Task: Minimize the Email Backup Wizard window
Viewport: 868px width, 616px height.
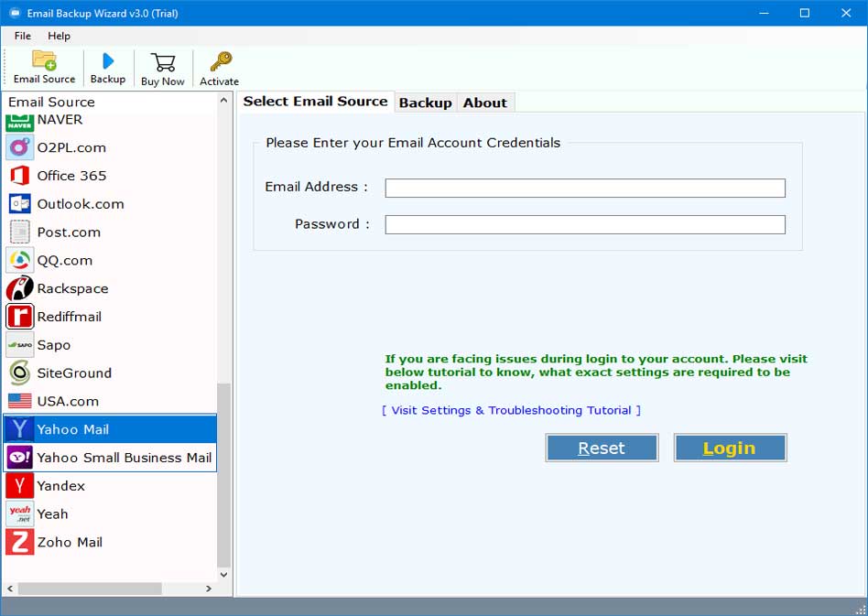Action: click(764, 13)
